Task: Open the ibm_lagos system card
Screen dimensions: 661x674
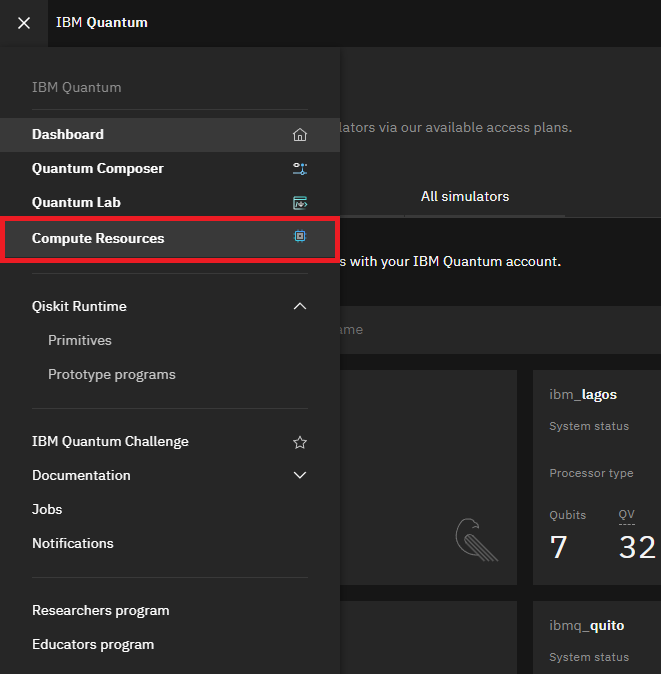Action: pos(597,470)
